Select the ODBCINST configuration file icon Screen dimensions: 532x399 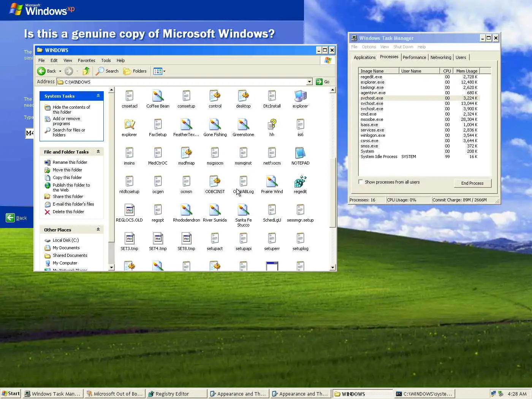click(215, 181)
